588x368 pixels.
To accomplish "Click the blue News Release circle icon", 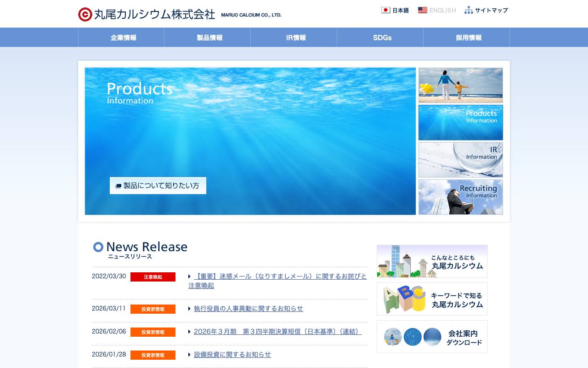I will pyautogui.click(x=98, y=247).
